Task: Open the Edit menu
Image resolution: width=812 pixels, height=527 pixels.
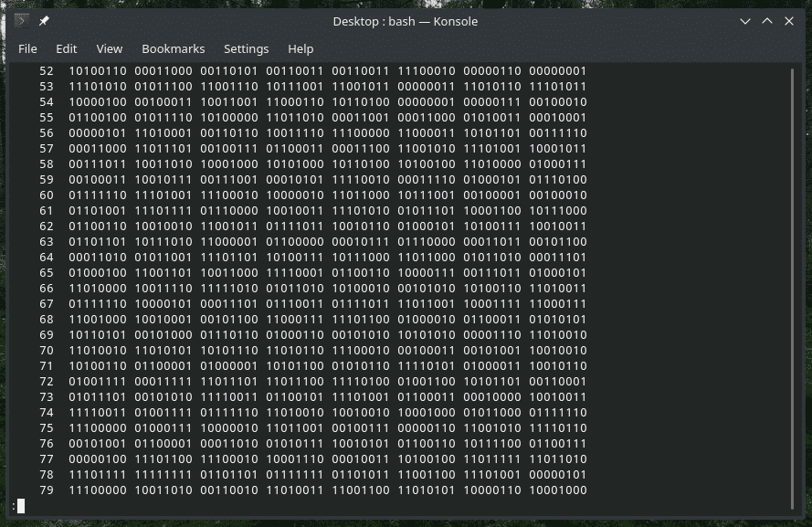Action: (66, 48)
